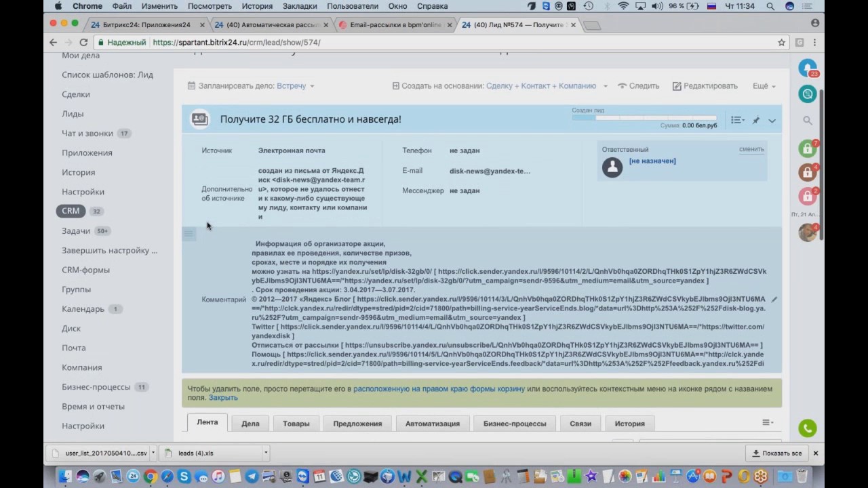Image resolution: width=868 pixels, height=488 pixels.
Task: Open leads (4).xls downloaded file
Action: click(x=210, y=453)
